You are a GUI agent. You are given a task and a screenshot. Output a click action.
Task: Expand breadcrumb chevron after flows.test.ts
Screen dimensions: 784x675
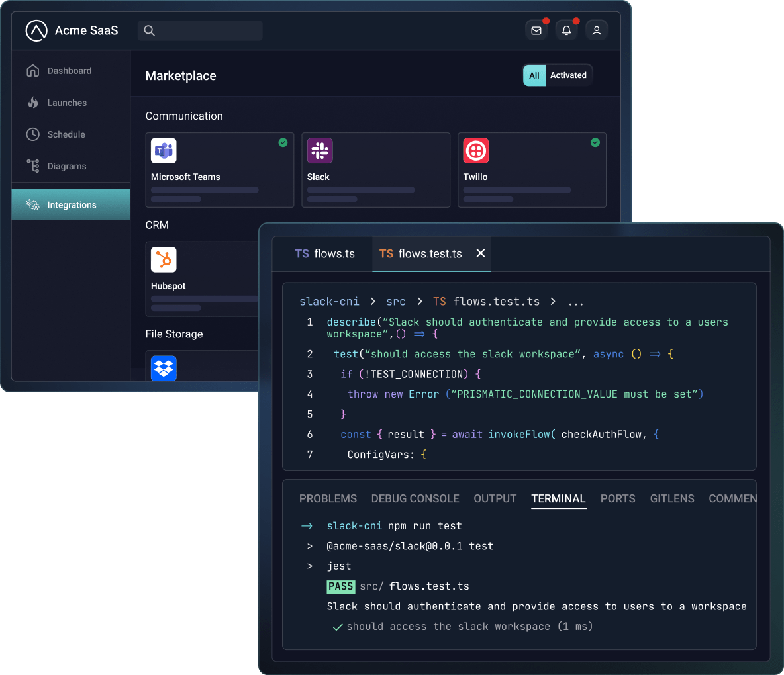tap(552, 302)
